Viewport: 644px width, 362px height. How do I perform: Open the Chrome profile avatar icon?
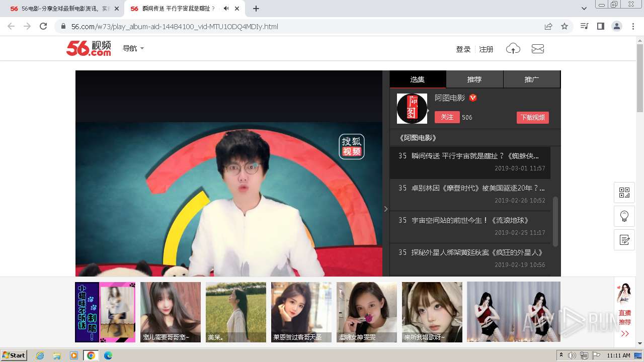coord(616,26)
